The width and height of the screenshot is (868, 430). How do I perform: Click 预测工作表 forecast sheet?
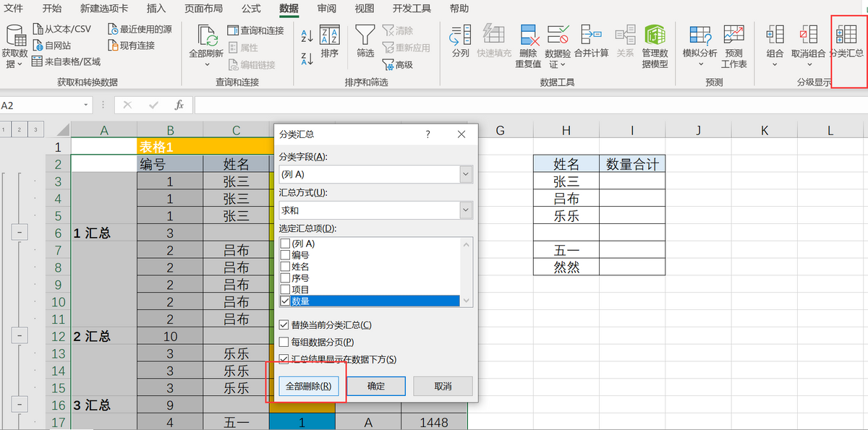(x=734, y=46)
